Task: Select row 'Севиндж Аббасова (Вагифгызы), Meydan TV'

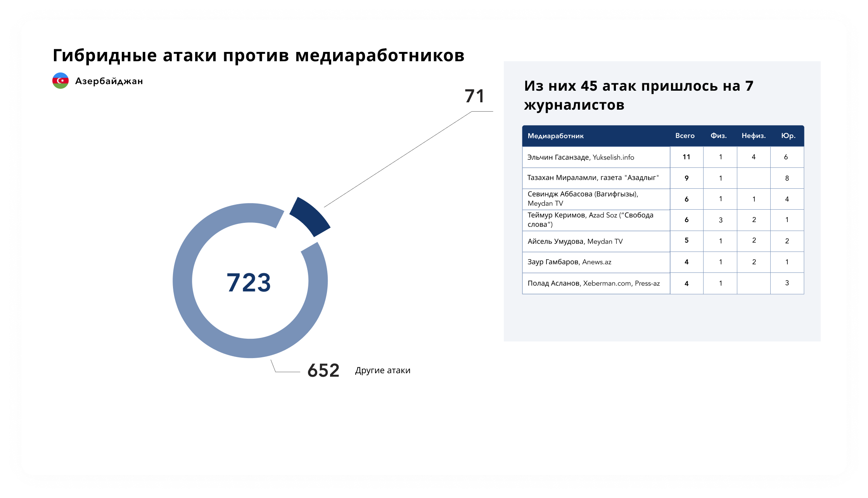Action: coord(663,199)
